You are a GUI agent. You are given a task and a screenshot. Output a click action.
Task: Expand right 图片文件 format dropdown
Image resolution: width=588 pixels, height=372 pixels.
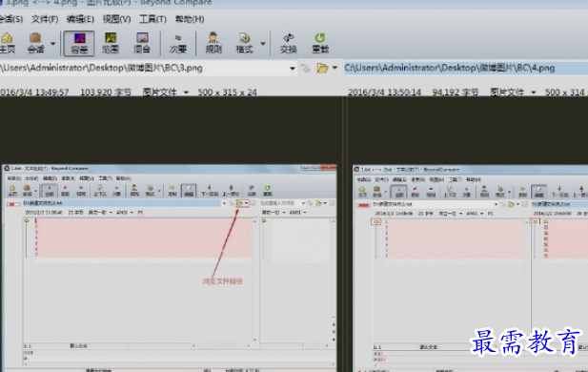[534, 93]
